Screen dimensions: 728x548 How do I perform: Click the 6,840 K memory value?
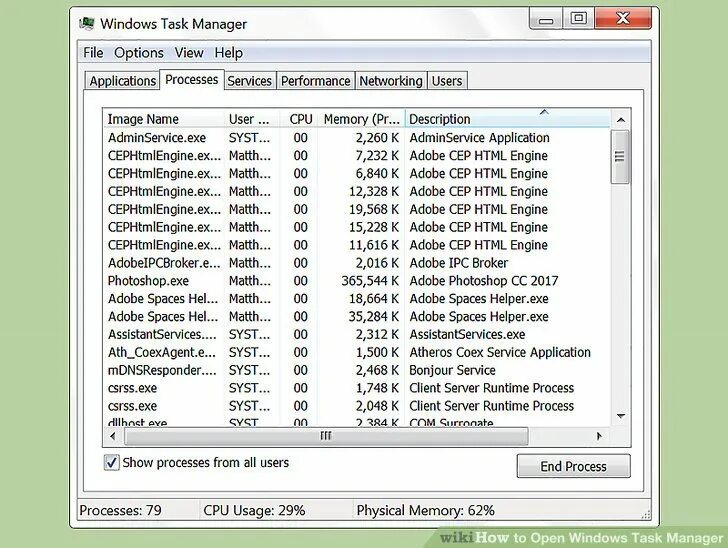377,174
